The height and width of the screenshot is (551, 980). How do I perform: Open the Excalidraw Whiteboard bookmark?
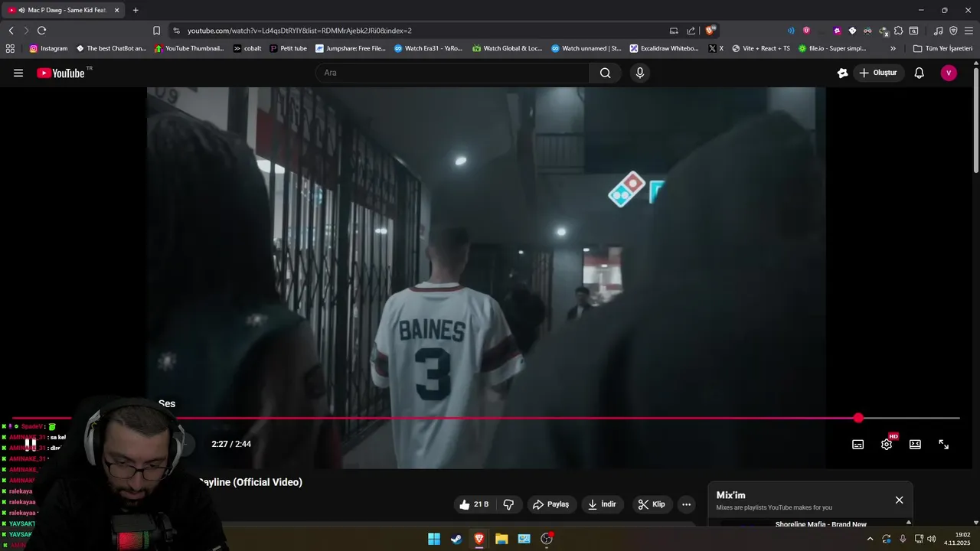pos(664,48)
